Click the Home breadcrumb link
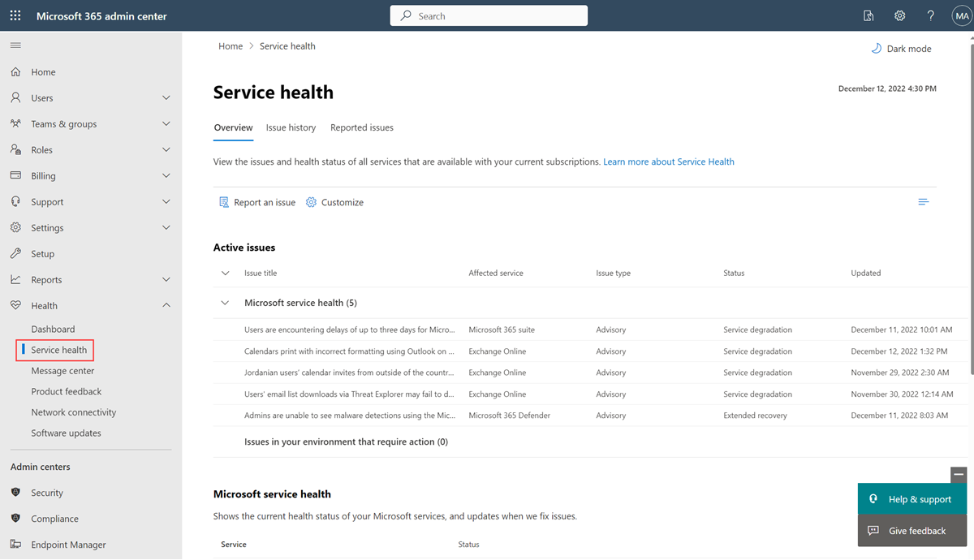The height and width of the screenshot is (560, 974). pyautogui.click(x=231, y=46)
